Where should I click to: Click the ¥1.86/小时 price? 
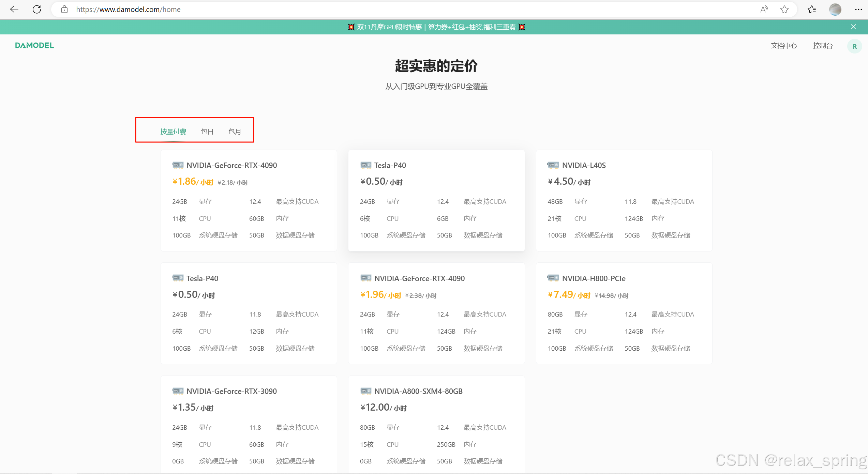(x=193, y=182)
